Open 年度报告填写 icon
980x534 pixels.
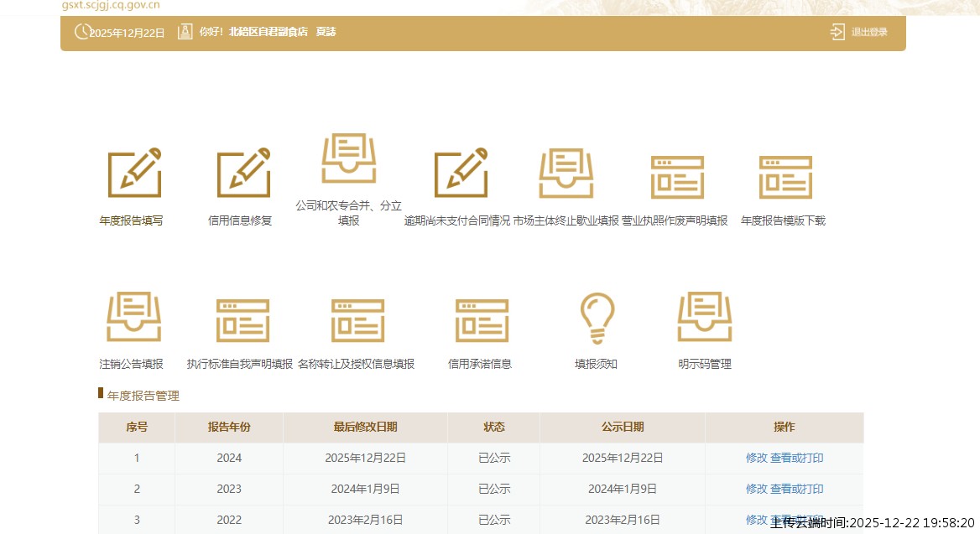coord(133,174)
